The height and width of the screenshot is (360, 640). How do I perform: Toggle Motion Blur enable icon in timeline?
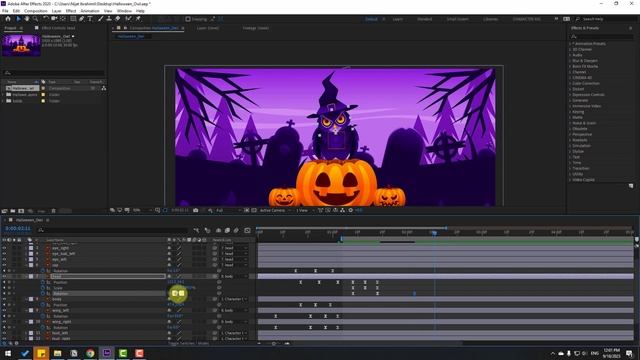(x=236, y=231)
